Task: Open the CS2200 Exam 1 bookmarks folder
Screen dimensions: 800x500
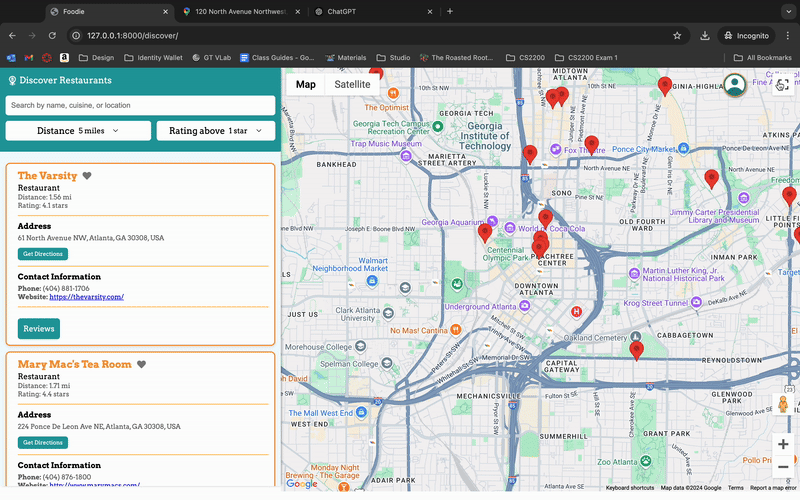Action: coord(586,58)
